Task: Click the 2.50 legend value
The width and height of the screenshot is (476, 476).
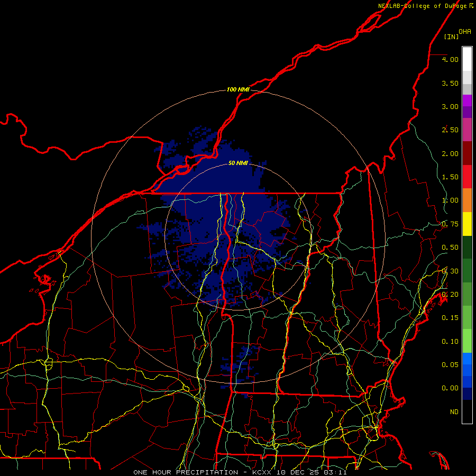Action: coord(450,130)
